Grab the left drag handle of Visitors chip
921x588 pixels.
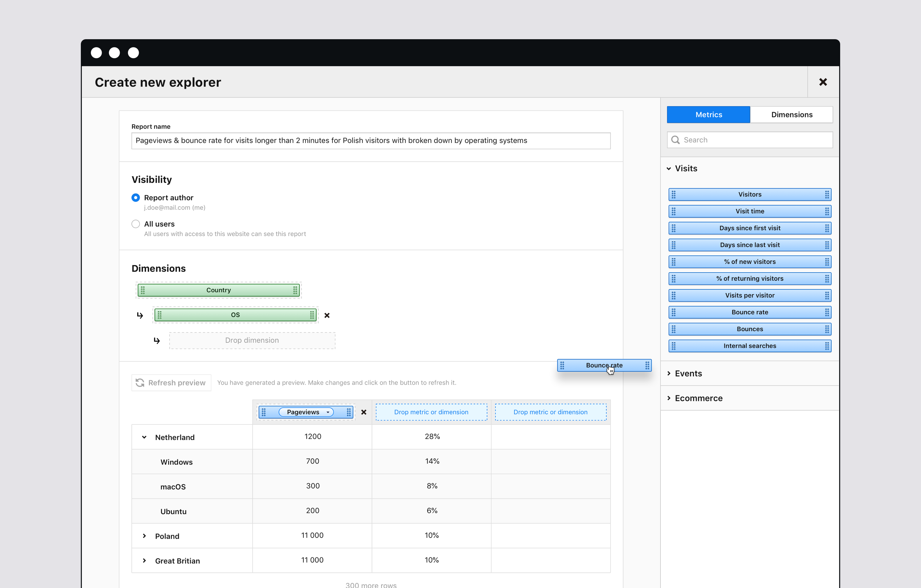[x=674, y=194]
